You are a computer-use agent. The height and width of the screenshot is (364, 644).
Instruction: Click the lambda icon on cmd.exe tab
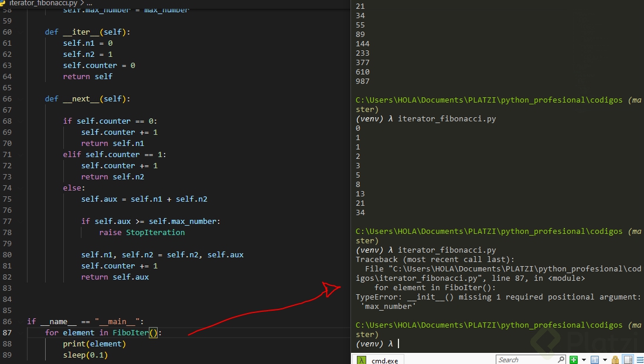362,360
